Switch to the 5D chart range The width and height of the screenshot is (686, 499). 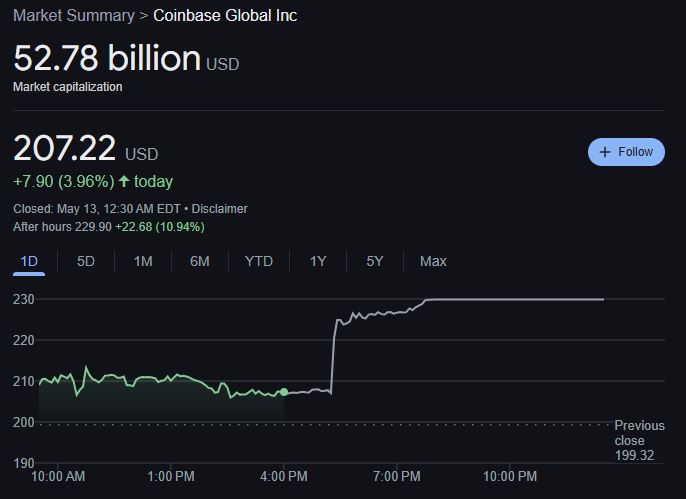point(86,261)
